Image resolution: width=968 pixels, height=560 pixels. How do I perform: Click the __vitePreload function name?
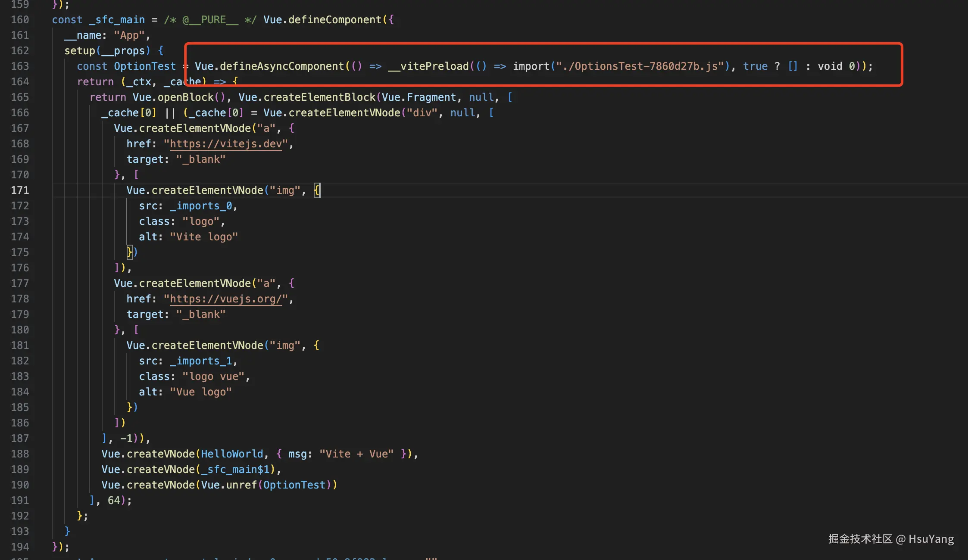click(x=428, y=66)
